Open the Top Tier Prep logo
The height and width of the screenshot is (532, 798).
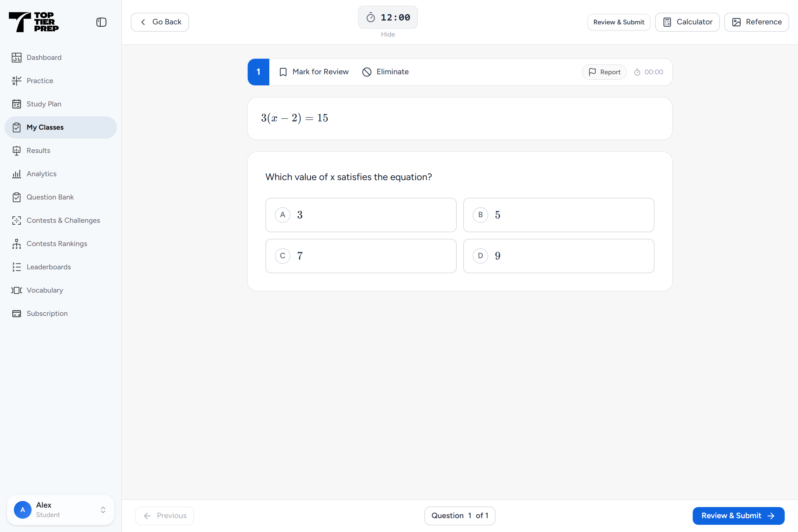pos(34,22)
